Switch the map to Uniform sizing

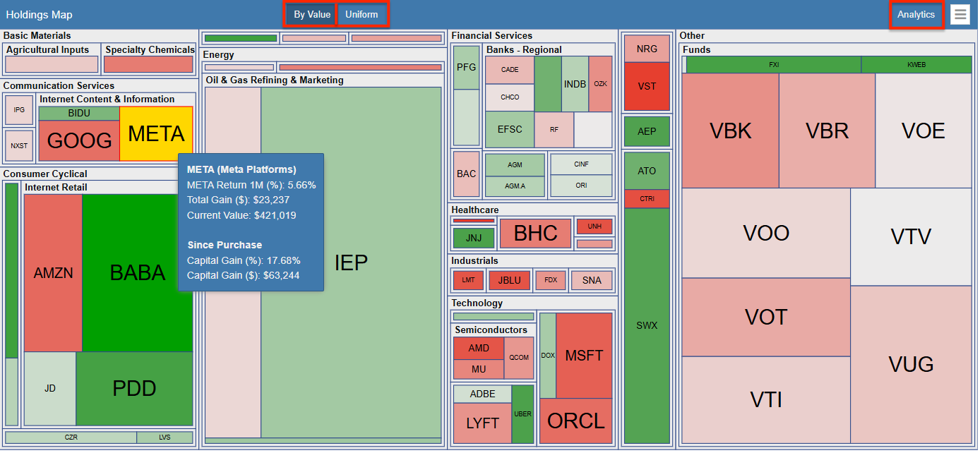point(362,14)
